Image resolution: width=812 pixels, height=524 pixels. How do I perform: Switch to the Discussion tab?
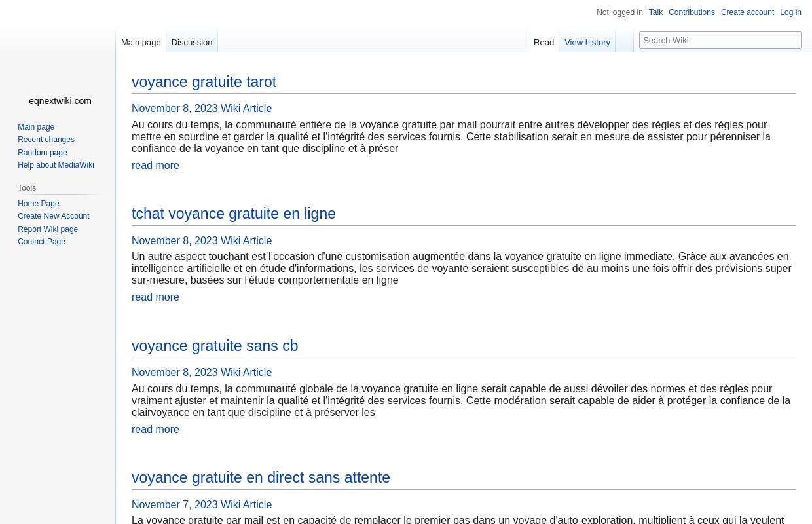(x=191, y=42)
